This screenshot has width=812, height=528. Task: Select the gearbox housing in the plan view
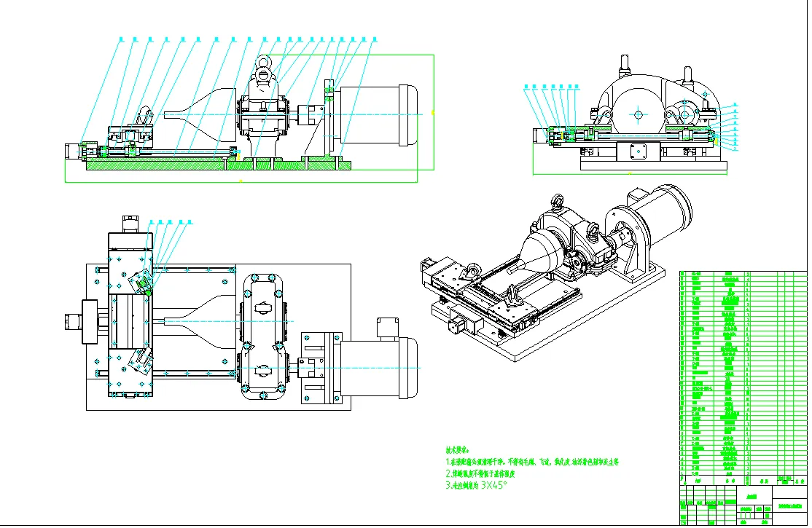(262, 336)
